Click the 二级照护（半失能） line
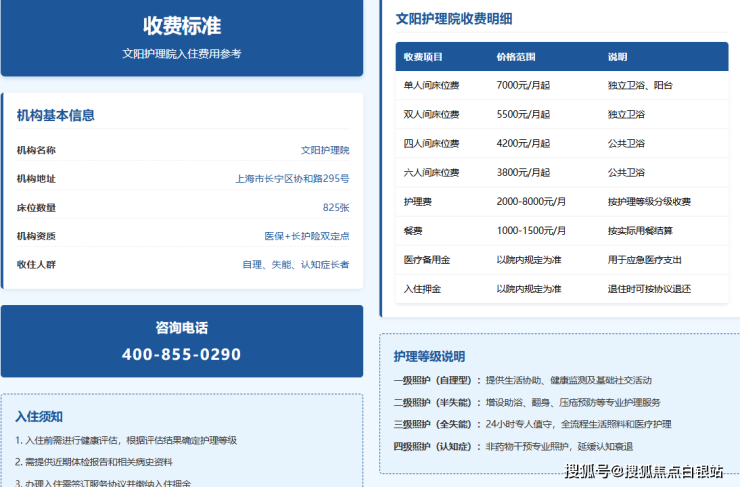Screen dimensions: 740x487 click(x=527, y=403)
